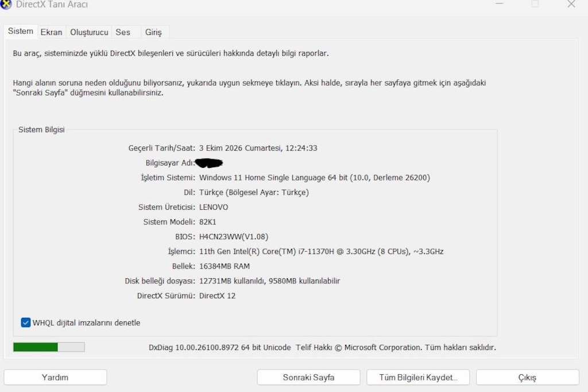Click the 'Türkçe (Bölgesel Ayar: Türkçe)' value
Screen dimensions: 588x392
(x=254, y=192)
